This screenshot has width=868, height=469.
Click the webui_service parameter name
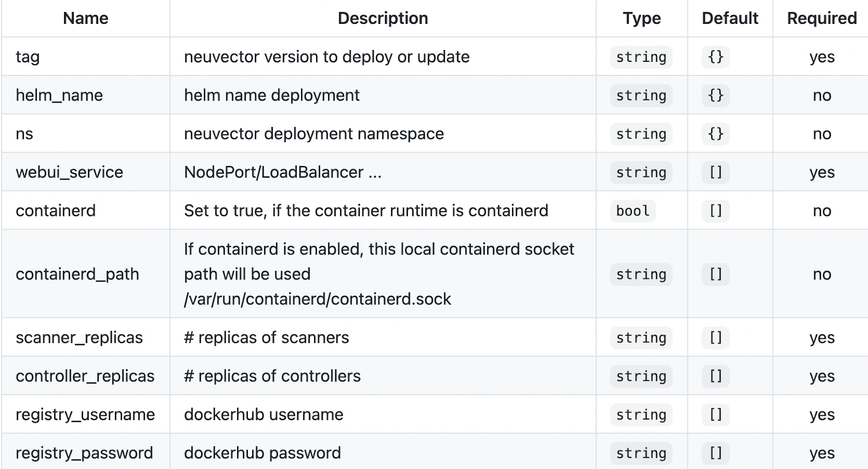pos(69,173)
